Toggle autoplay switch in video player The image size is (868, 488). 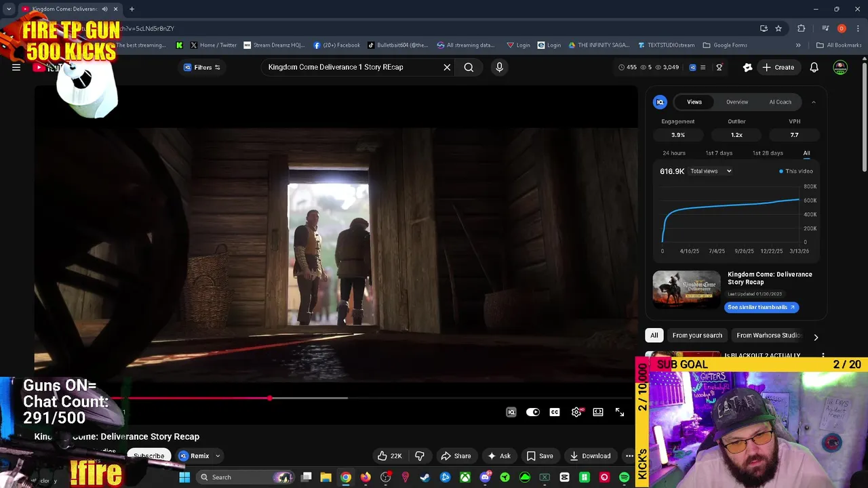(533, 412)
